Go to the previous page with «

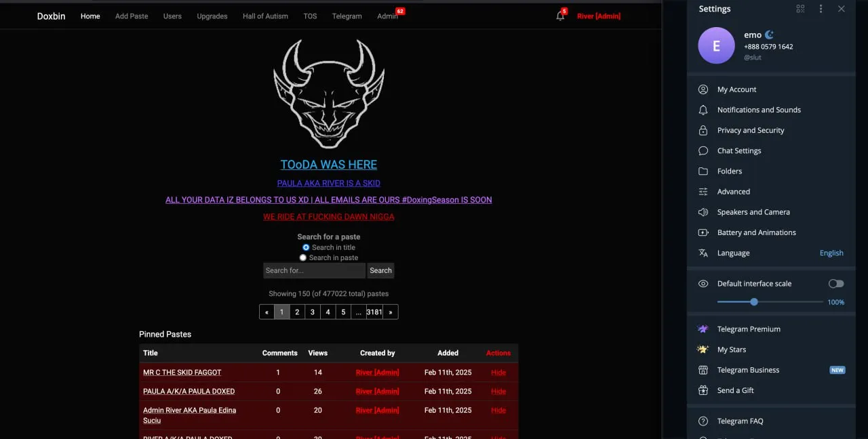tap(267, 312)
